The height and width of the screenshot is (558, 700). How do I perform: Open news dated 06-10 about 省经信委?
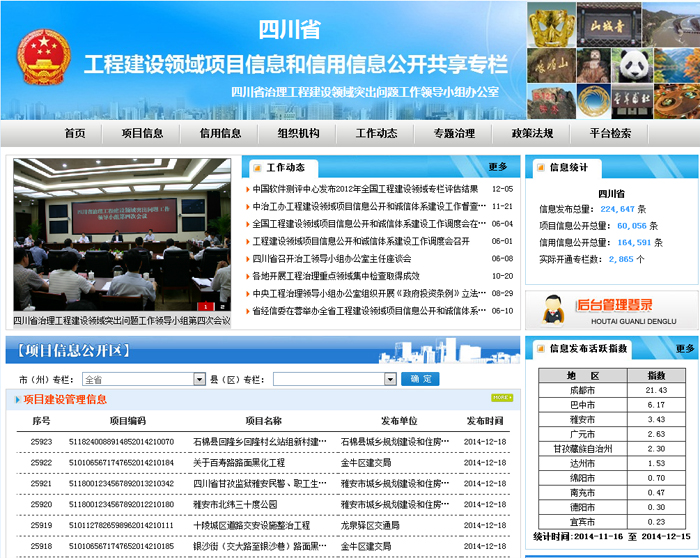[x=369, y=311]
